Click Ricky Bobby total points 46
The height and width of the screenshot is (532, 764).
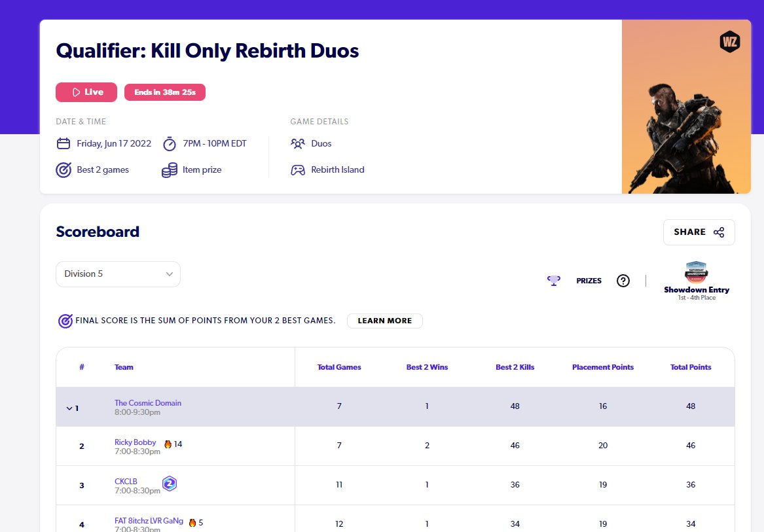691,445
